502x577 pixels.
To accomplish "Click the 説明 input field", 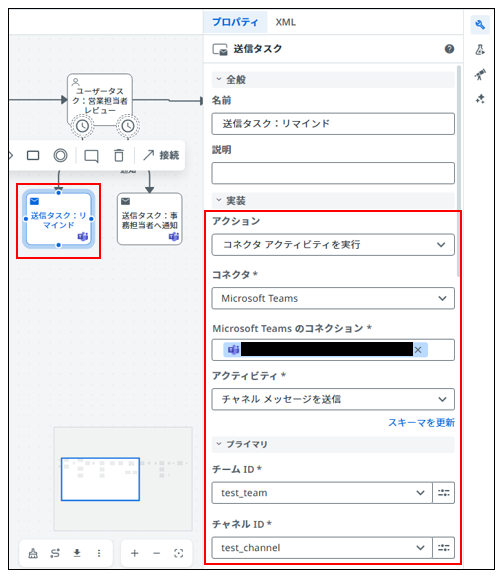I will [x=333, y=173].
